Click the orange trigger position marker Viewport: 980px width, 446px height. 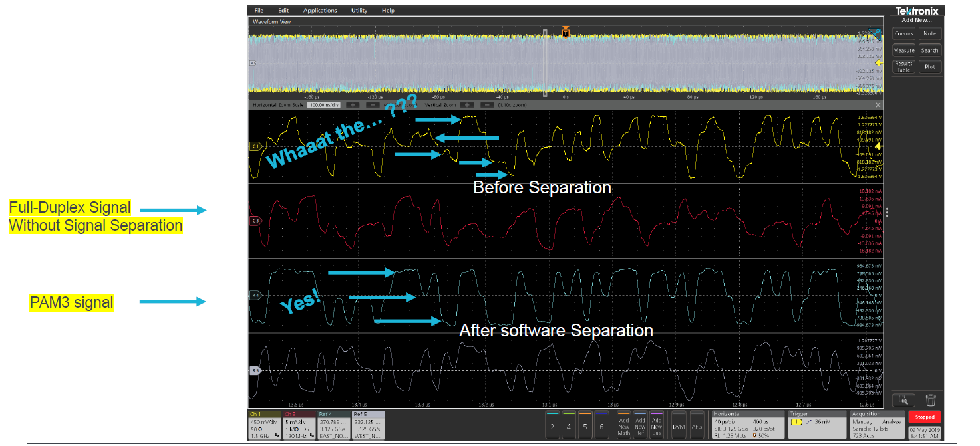click(566, 31)
